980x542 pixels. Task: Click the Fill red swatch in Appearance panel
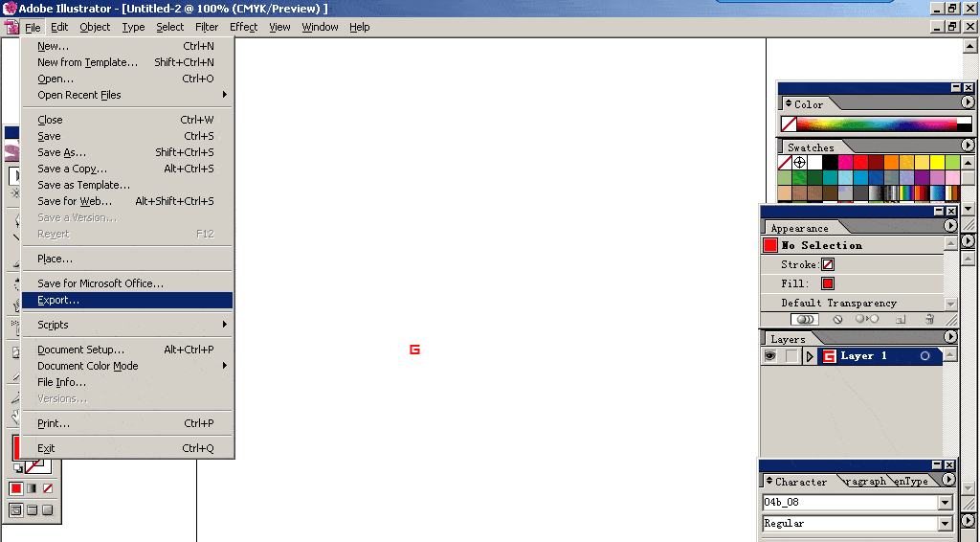[828, 283]
